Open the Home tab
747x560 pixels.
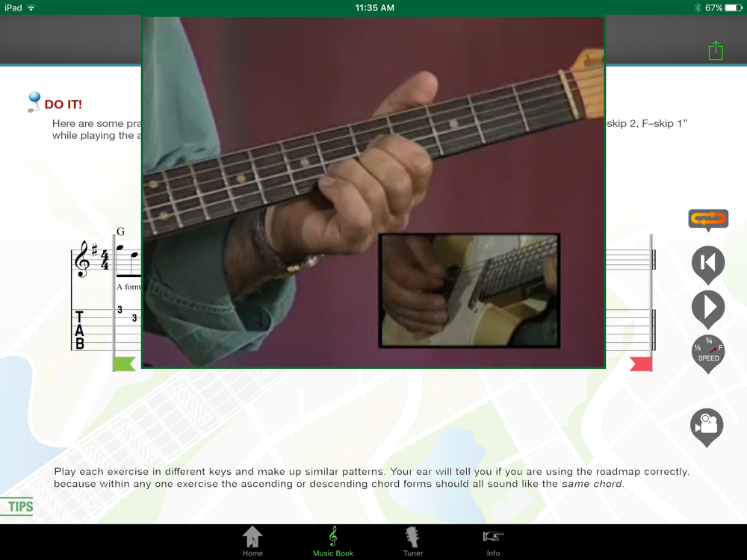(252, 542)
